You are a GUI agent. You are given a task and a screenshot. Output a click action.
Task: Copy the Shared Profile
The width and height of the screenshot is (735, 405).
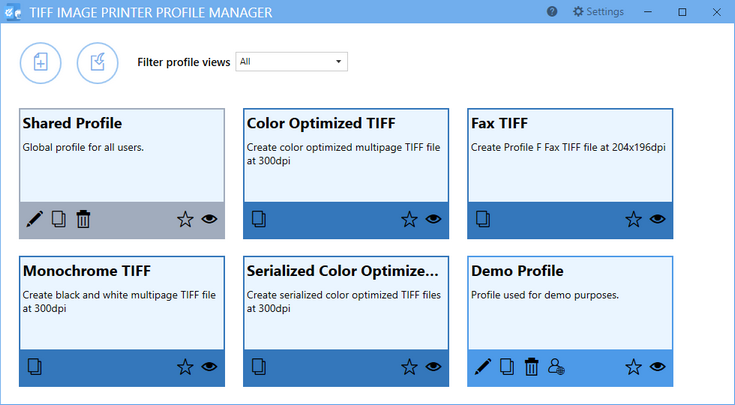click(59, 219)
